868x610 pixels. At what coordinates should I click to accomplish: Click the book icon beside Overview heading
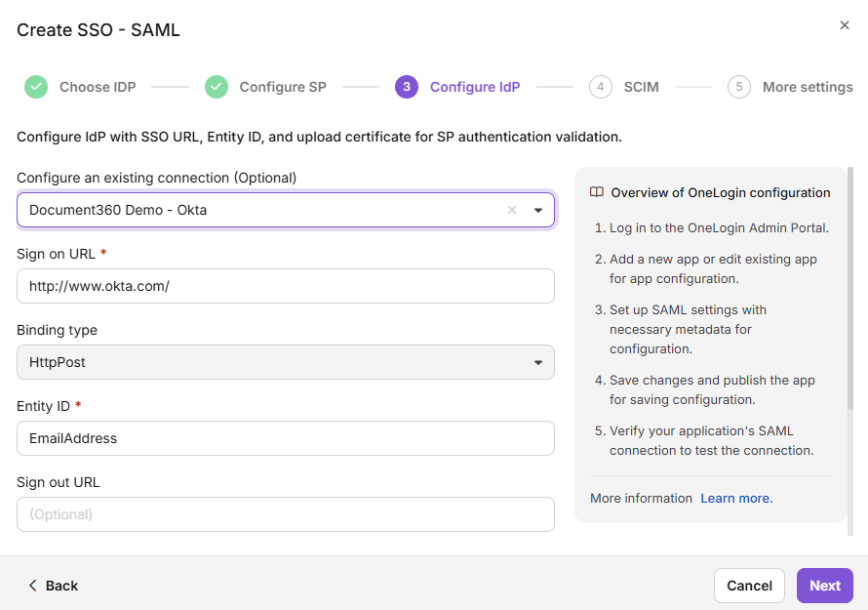pos(597,192)
